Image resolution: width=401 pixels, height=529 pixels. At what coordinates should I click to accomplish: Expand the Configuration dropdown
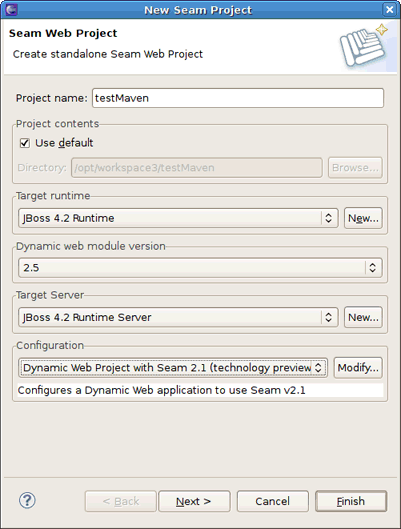tap(173, 367)
